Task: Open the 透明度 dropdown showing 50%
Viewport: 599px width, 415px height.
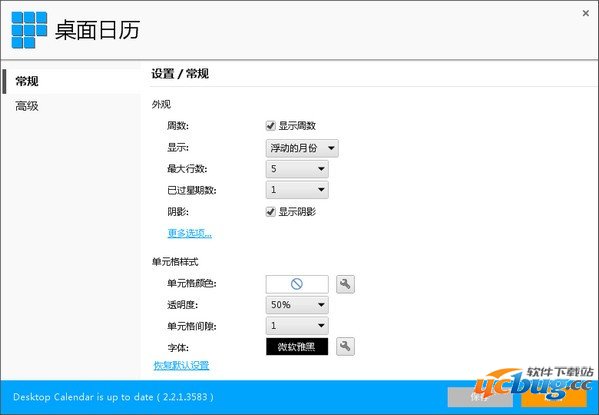Action: [297, 305]
